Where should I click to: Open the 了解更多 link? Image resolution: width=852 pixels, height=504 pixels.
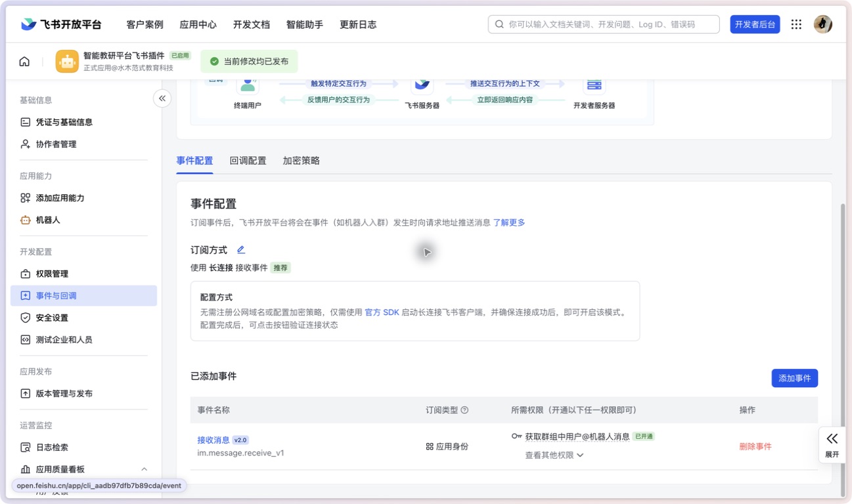509,222
